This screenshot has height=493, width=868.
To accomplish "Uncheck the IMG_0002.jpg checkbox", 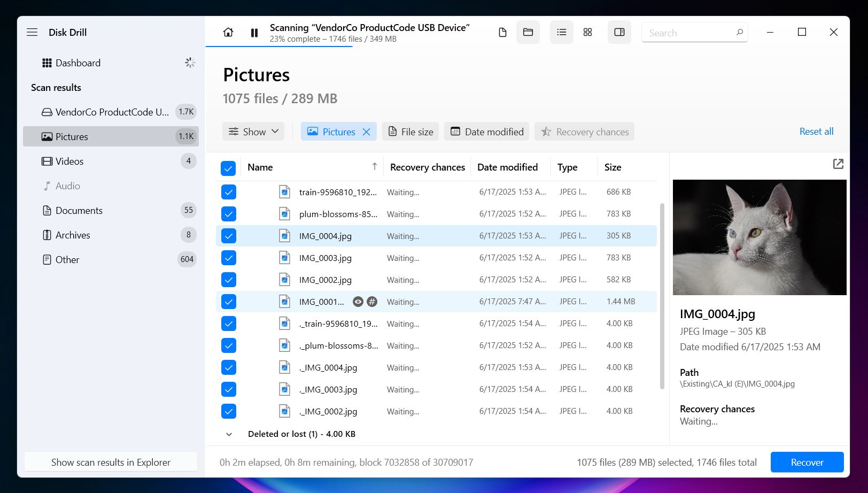I will pyautogui.click(x=228, y=280).
